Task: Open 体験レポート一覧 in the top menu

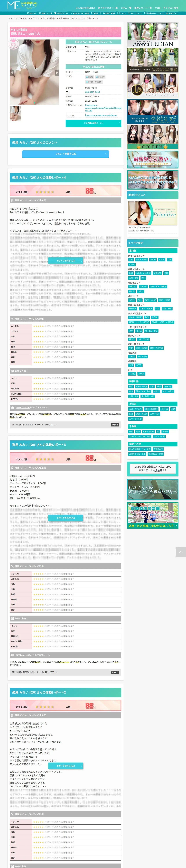Action: (143, 8)
